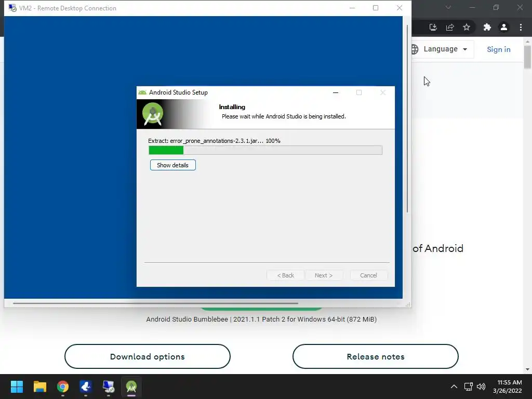Maximize the VM2 Remote Desktop Connection window

pyautogui.click(x=376, y=8)
